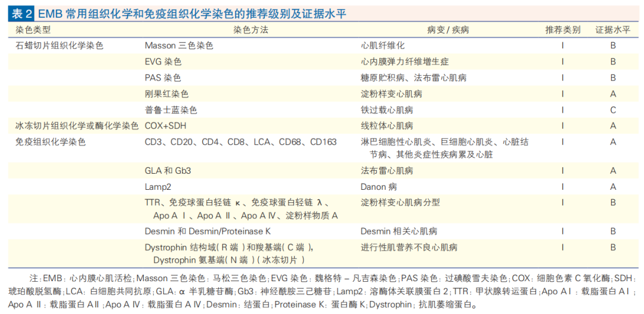
Task: Click the 'Dystrophin 结构域( R 端 )' cell
Action: pos(229,254)
